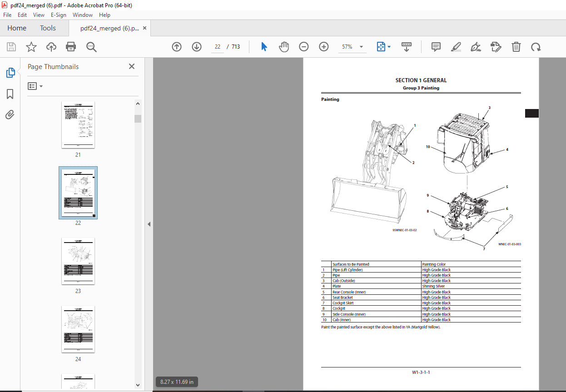The width and height of the screenshot is (566, 392).
Task: Go to the previous page
Action: [177, 47]
